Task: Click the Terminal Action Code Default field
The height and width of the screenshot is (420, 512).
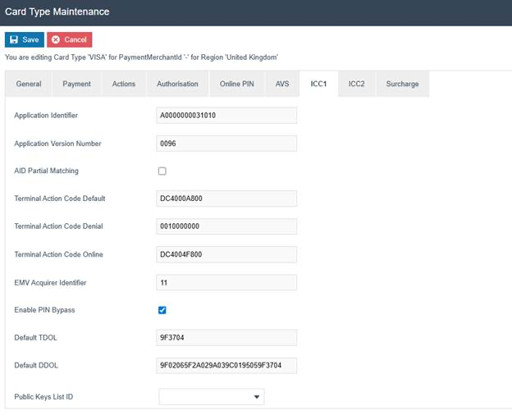Action: click(226, 199)
